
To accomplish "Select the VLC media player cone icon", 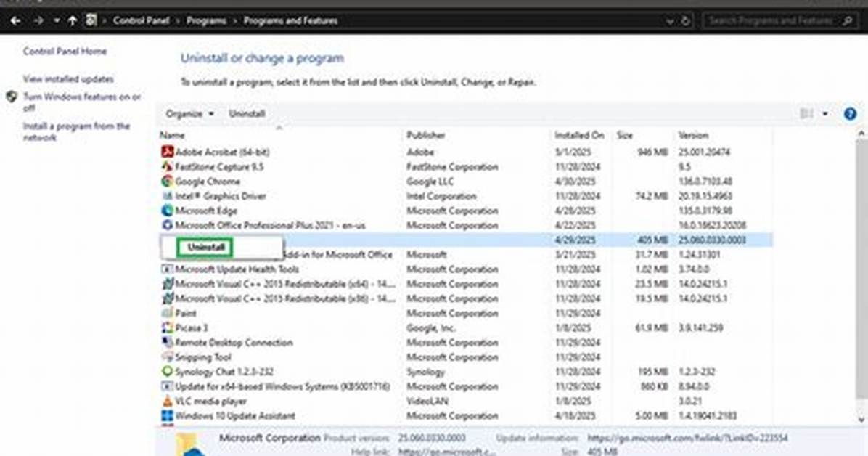I will (x=167, y=401).
